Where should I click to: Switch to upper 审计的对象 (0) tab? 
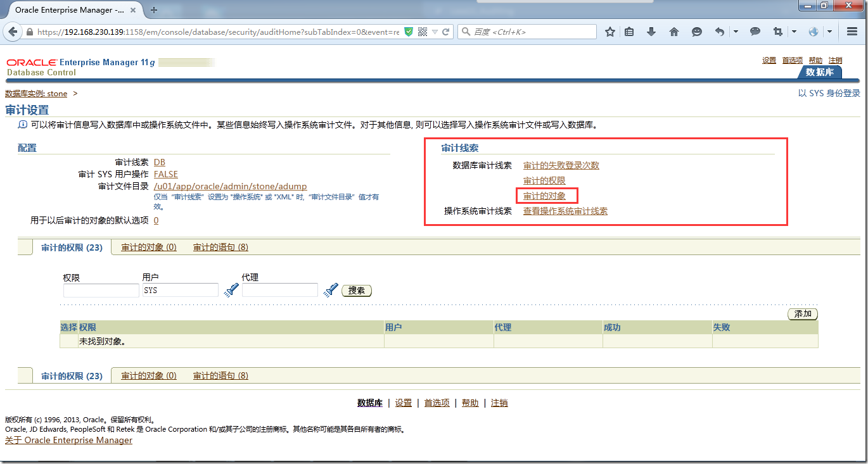tap(149, 247)
